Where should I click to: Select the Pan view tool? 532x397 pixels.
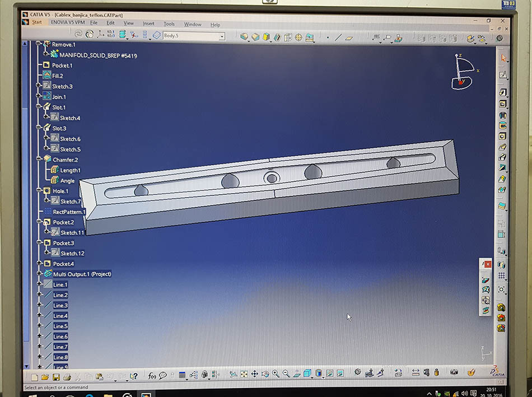254,374
